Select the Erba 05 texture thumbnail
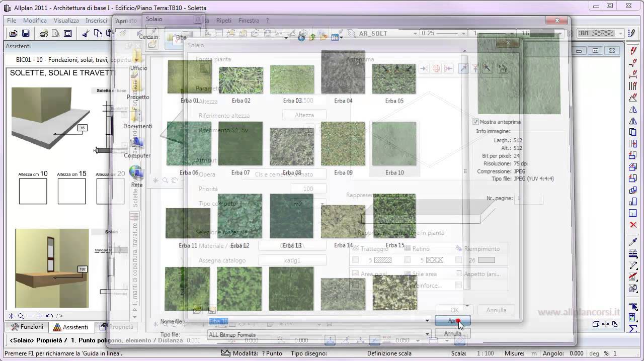 (394, 78)
